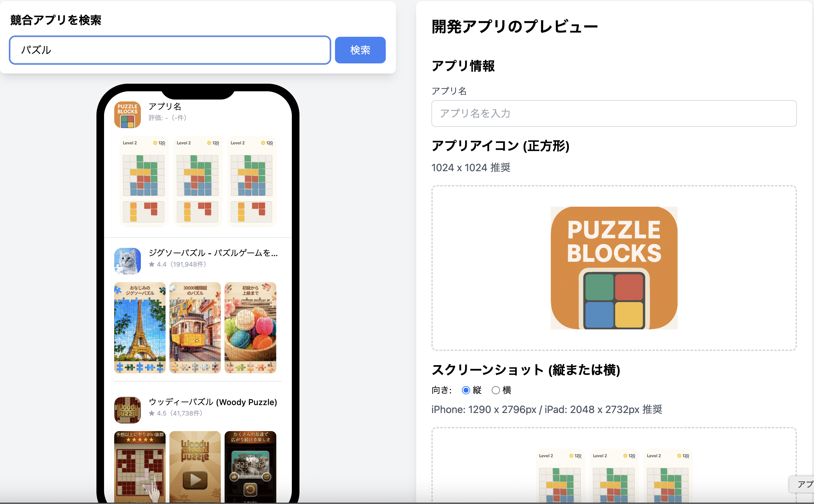Click the large Puzzle Blocks icon in upload area
Image resolution: width=814 pixels, height=504 pixels.
(x=614, y=268)
